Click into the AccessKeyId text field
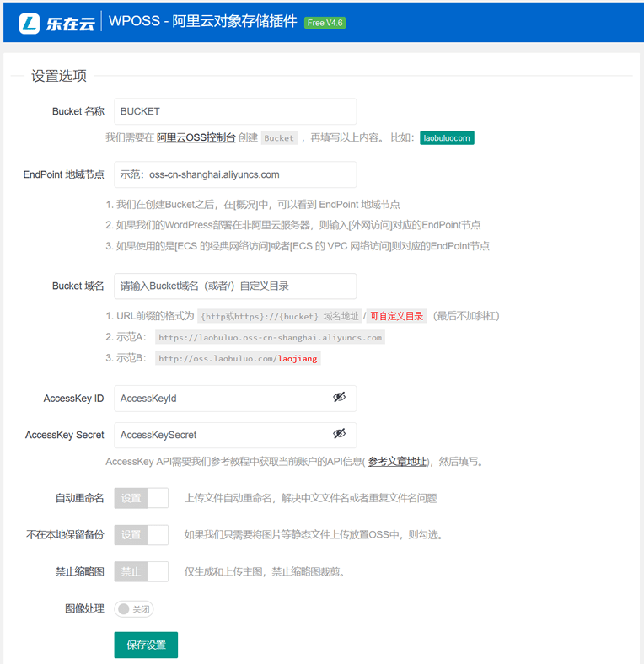 [235, 399]
